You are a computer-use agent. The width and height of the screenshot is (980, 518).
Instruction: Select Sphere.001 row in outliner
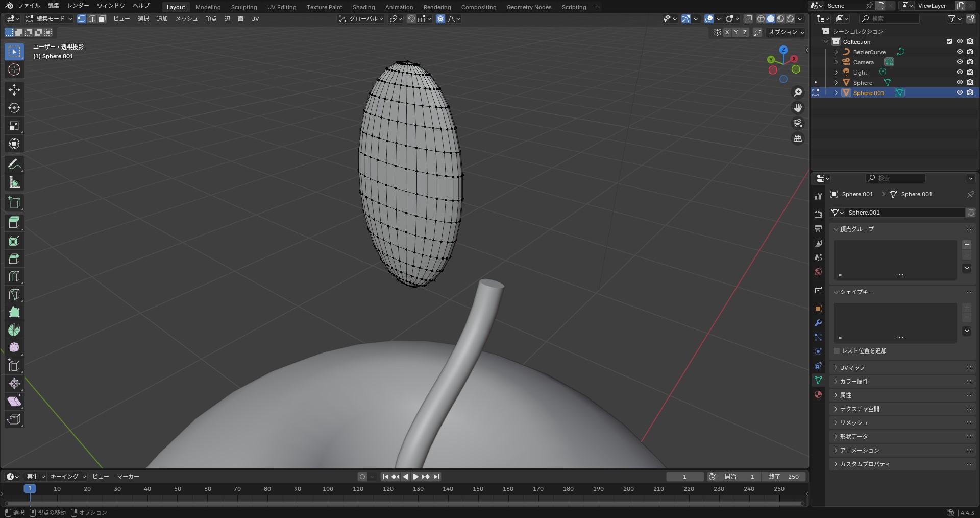tap(894, 92)
